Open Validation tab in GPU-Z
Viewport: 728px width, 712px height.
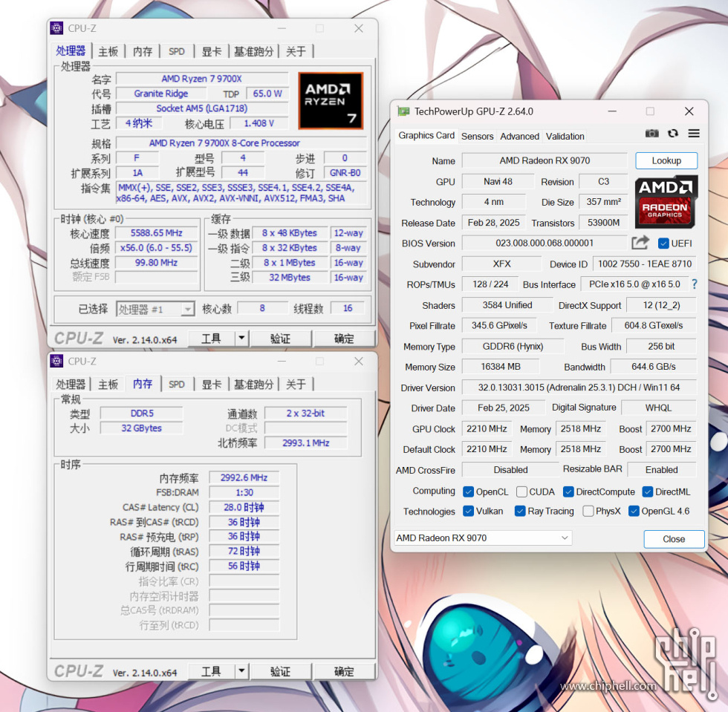(565, 136)
